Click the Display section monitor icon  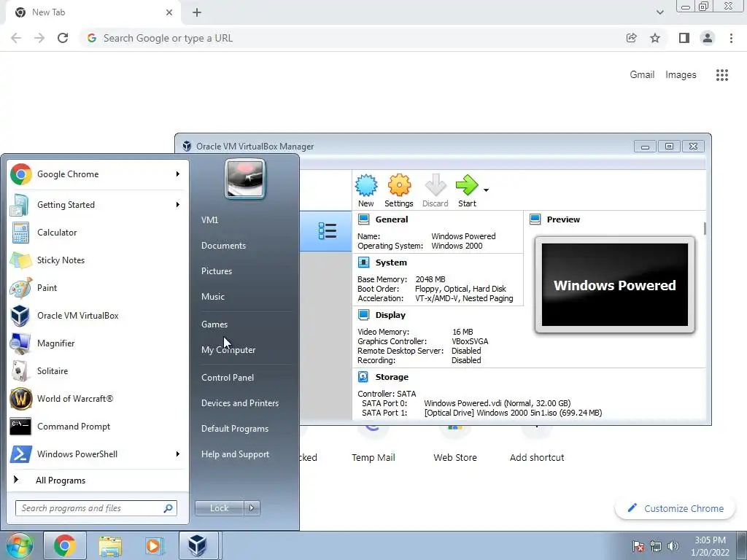(363, 315)
